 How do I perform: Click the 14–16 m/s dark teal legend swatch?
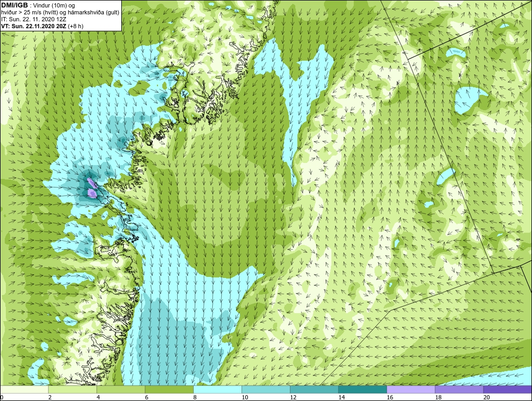point(363,389)
